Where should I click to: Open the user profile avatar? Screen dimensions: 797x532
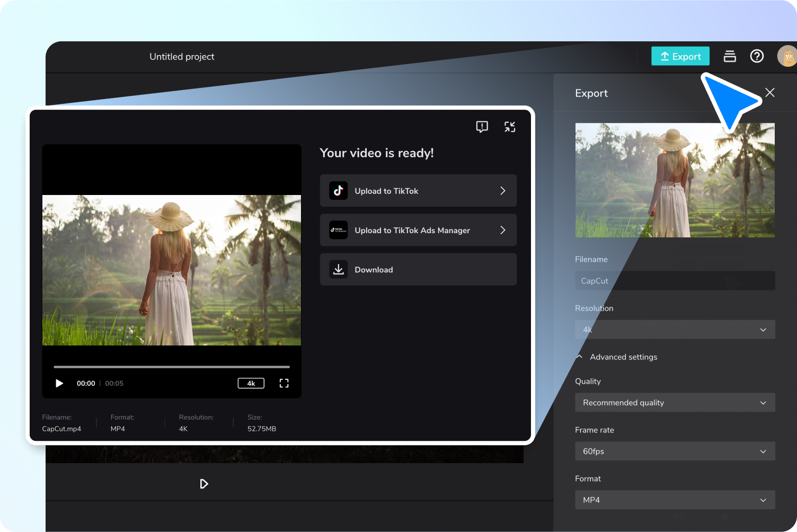click(x=787, y=56)
